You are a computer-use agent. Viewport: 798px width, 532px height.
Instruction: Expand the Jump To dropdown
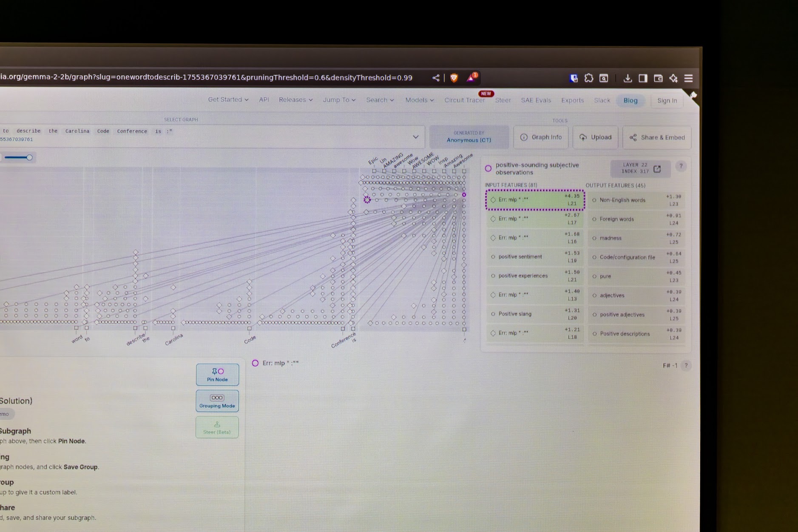click(339, 100)
